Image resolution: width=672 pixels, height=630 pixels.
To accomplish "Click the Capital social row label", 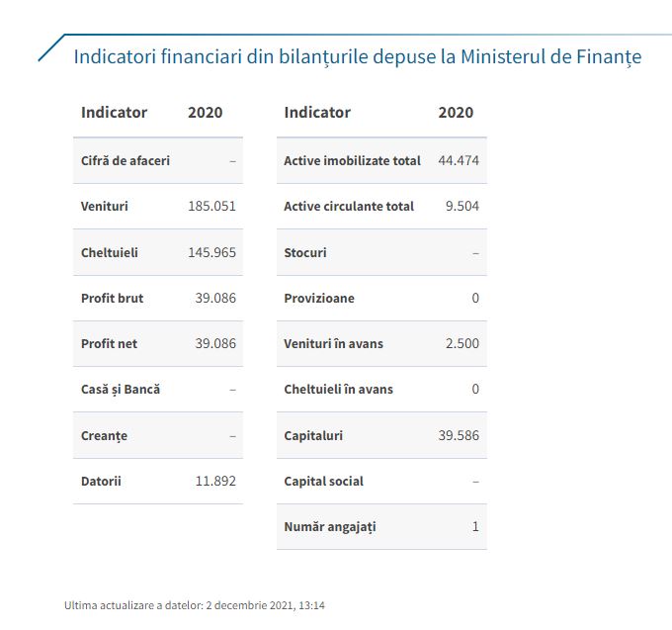I will click(x=323, y=482).
